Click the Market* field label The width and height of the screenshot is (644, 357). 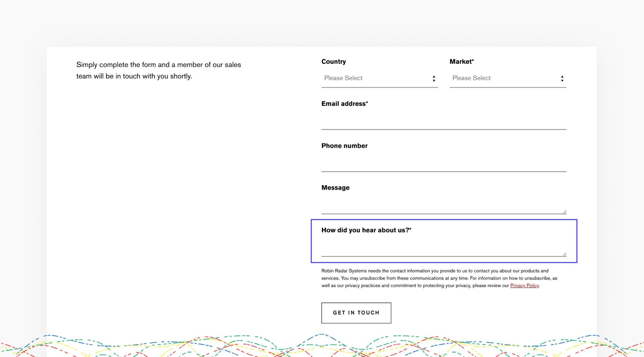pyautogui.click(x=461, y=62)
